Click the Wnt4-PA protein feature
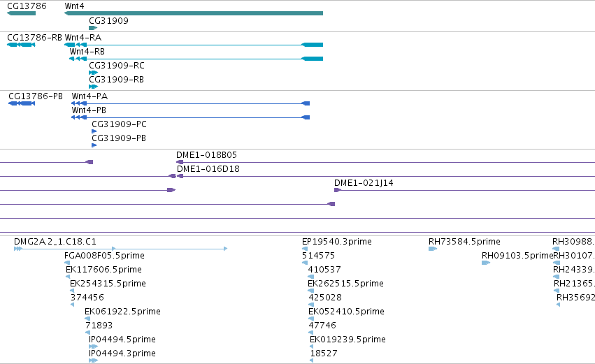 [190, 103]
